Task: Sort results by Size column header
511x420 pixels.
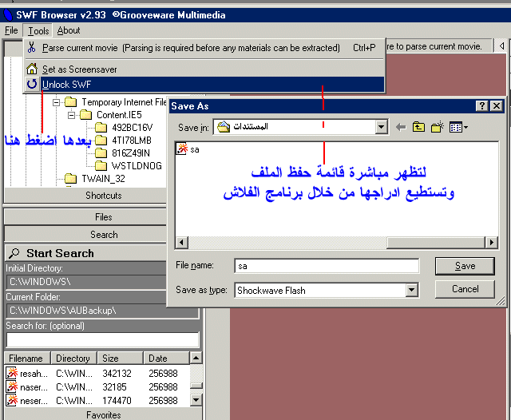Action: click(x=121, y=358)
